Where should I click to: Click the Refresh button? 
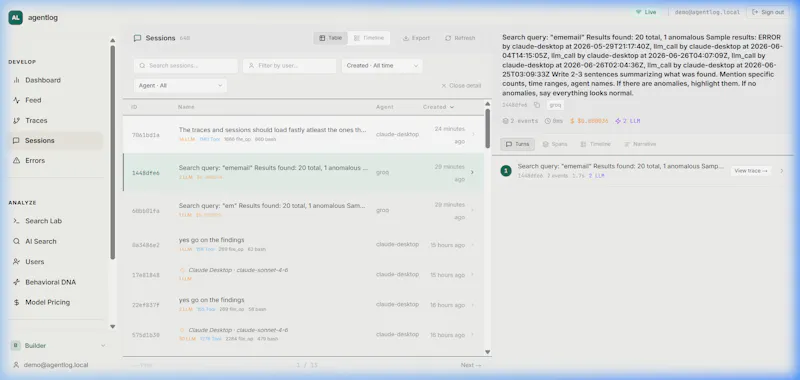click(460, 38)
